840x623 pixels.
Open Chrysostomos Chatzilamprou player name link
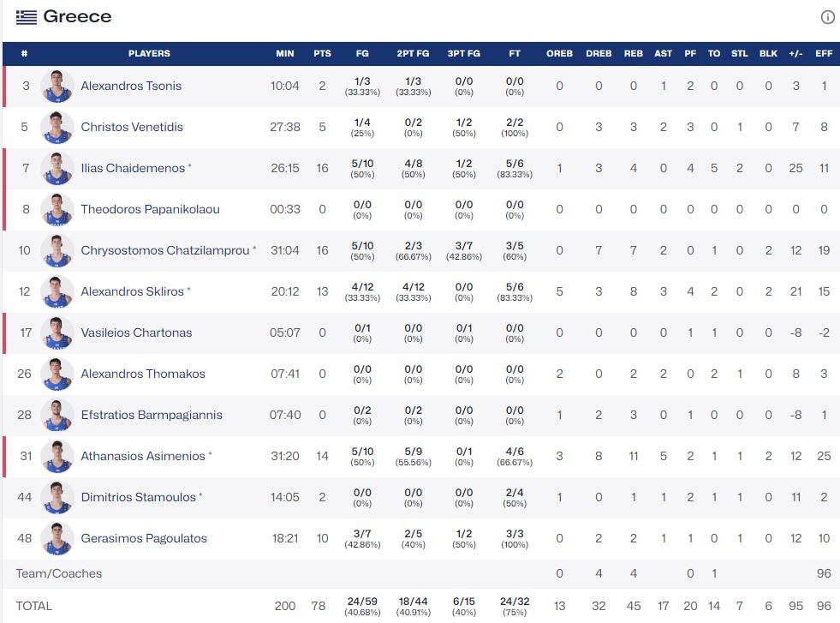[164, 250]
